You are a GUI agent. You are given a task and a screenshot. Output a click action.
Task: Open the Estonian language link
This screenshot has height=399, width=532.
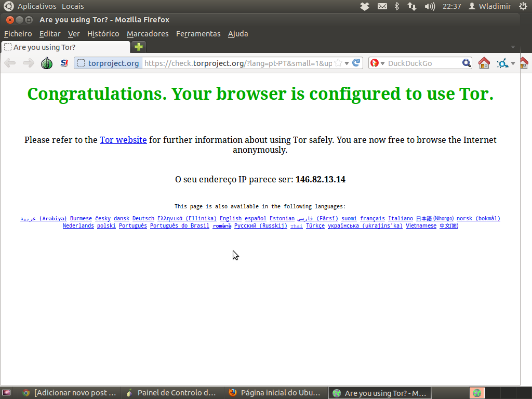point(282,219)
